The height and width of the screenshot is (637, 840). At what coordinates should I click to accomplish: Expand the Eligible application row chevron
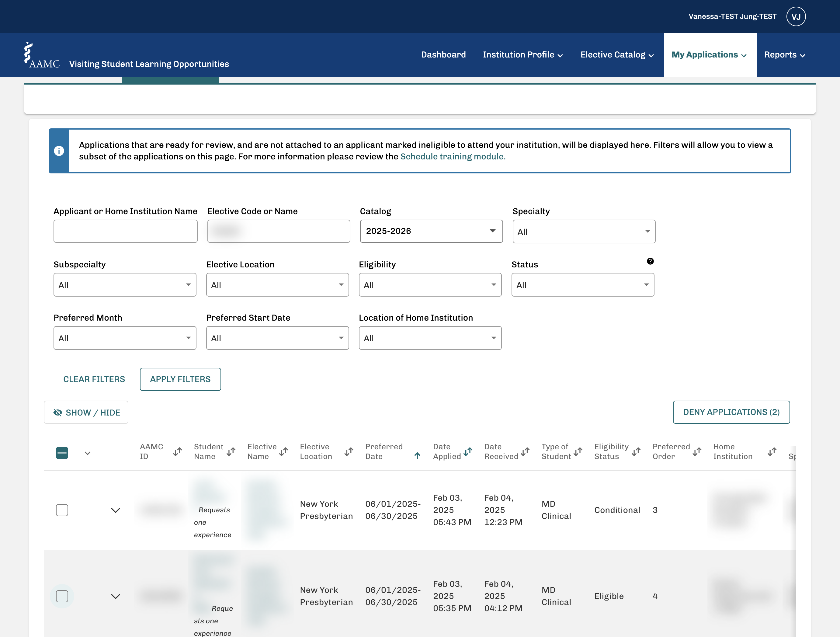click(116, 596)
